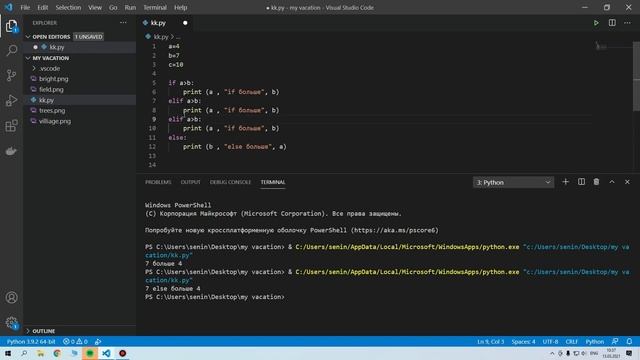Open the Search view in activity bar
This screenshot has width=640, height=360.
pyautogui.click(x=11, y=50)
